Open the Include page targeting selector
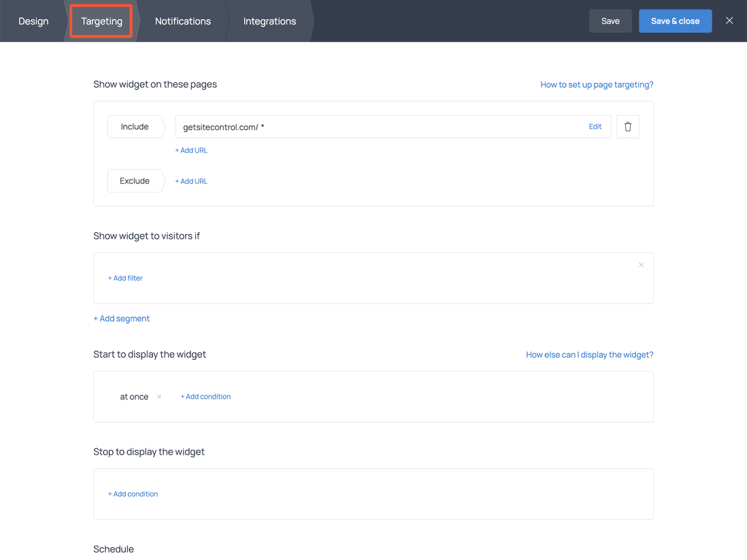This screenshot has height=560, width=747. pos(134,126)
